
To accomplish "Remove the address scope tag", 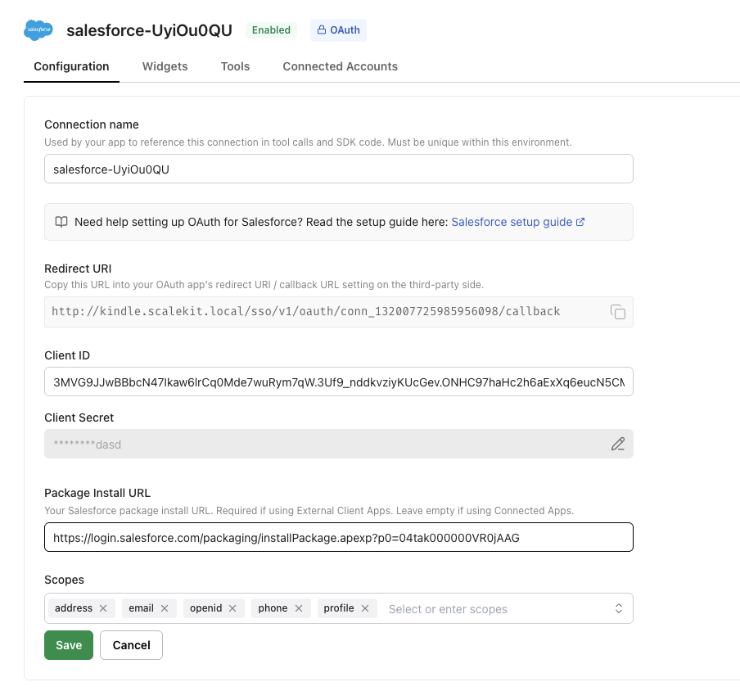I will [x=103, y=608].
